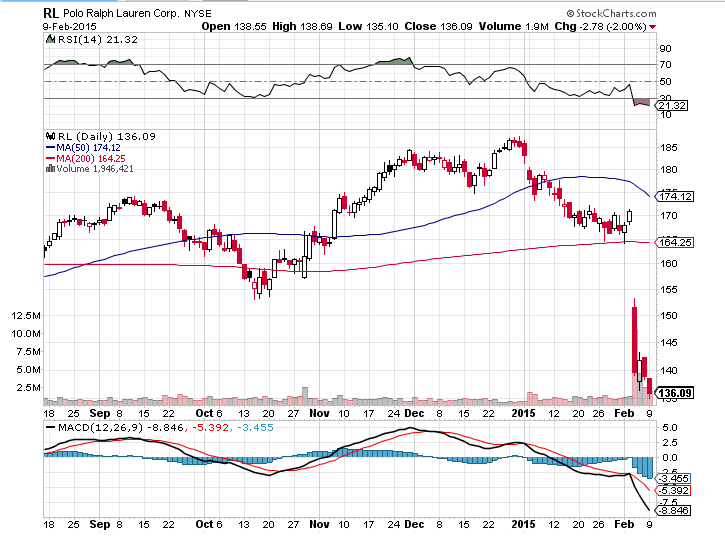Click the blue MA(50) legend line marker
The image size is (725, 537).
click(x=50, y=148)
